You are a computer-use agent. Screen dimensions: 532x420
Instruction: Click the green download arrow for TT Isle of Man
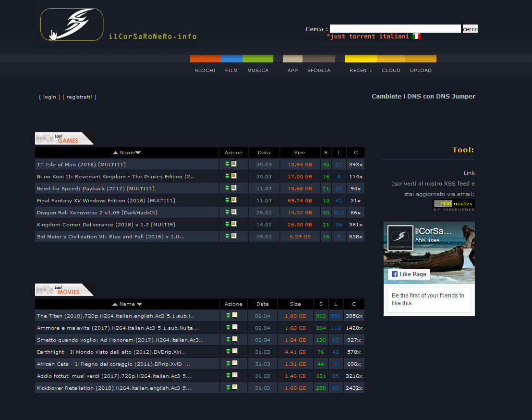pos(228,164)
